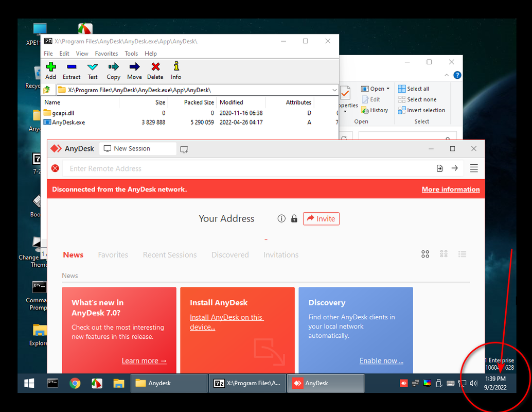This screenshot has width=532, height=412.
Task: Click the lock icon beside Your Address
Action: coord(294,218)
